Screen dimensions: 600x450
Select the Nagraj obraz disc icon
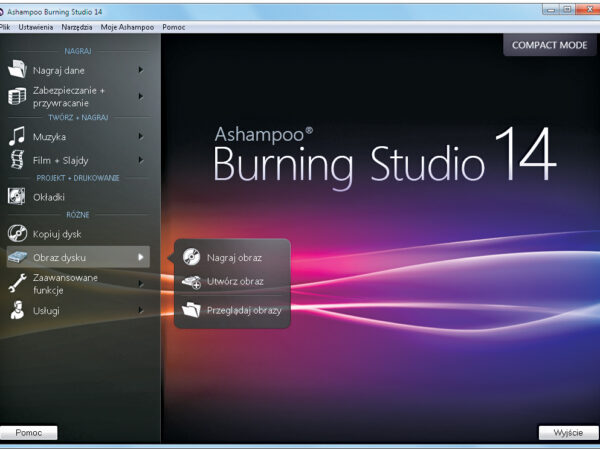(x=191, y=257)
